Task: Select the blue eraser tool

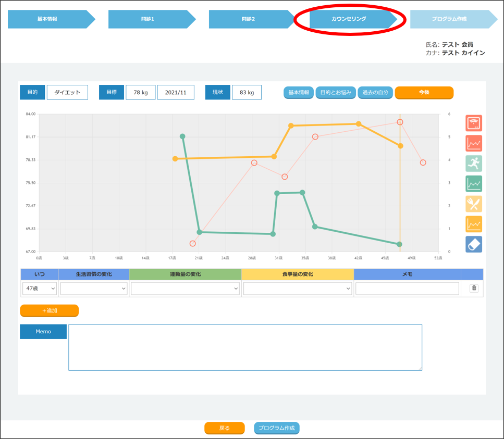Action: pos(473,244)
